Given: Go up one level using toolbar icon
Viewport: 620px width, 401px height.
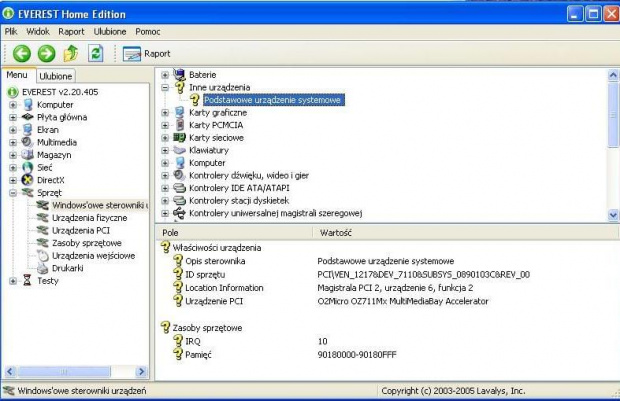Looking at the screenshot, I should pyautogui.click(x=71, y=53).
